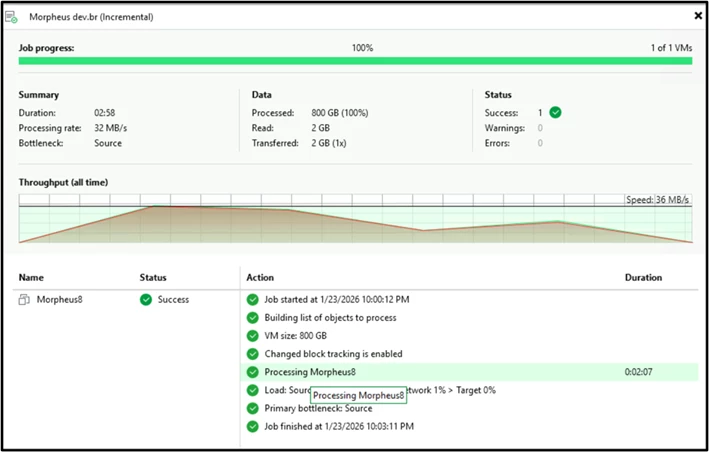Click the 0:02:07 duration value
The image size is (709, 452).
(638, 372)
